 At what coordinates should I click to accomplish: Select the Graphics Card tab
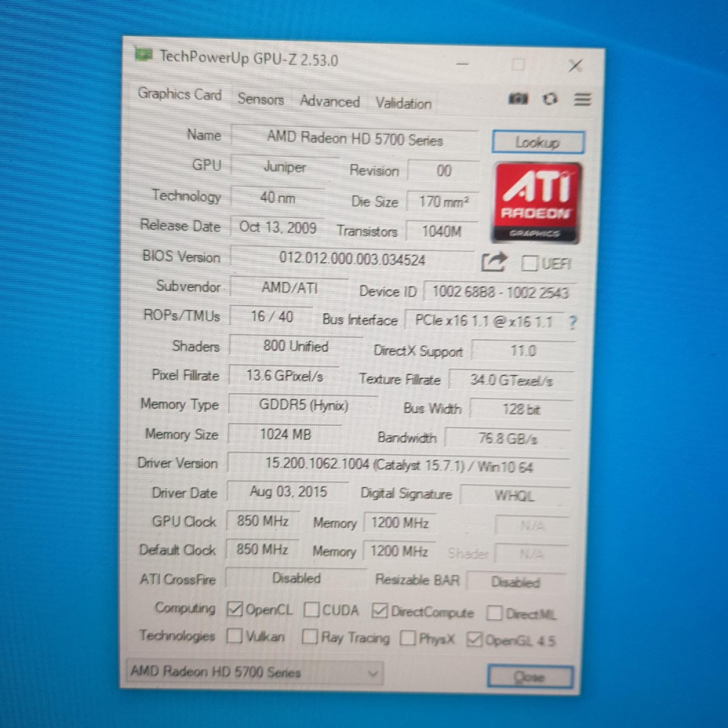click(x=180, y=94)
